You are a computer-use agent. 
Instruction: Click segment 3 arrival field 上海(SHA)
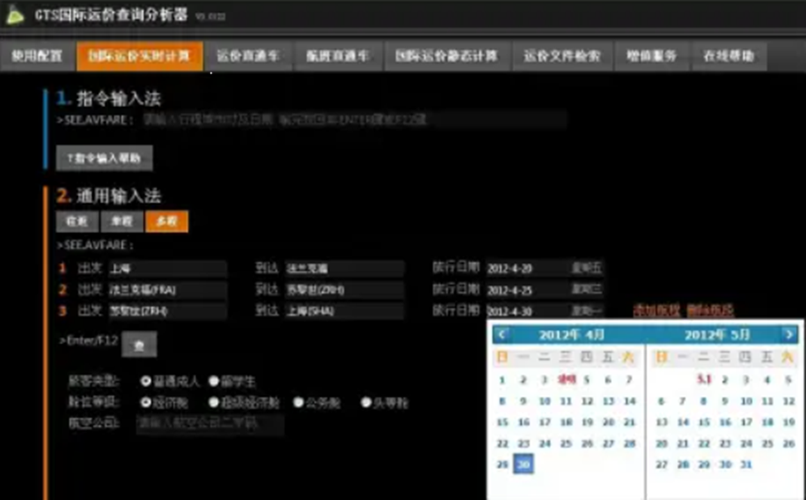[x=345, y=311]
